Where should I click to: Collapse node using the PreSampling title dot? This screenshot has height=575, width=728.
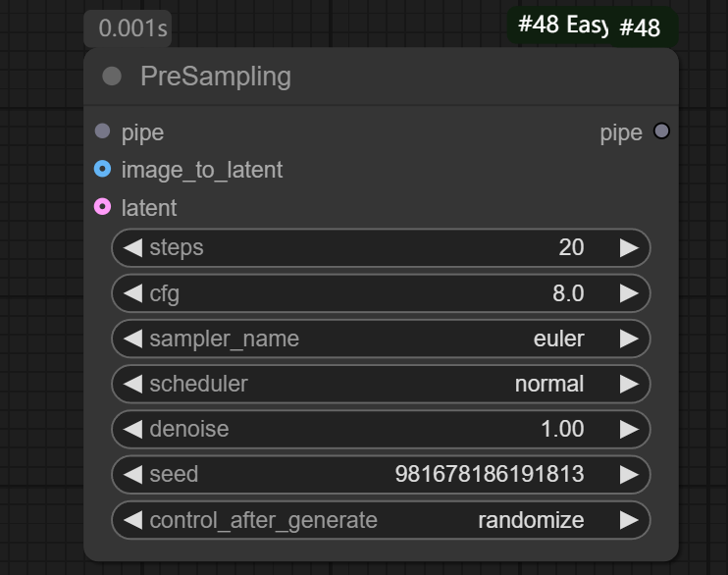pos(112,77)
